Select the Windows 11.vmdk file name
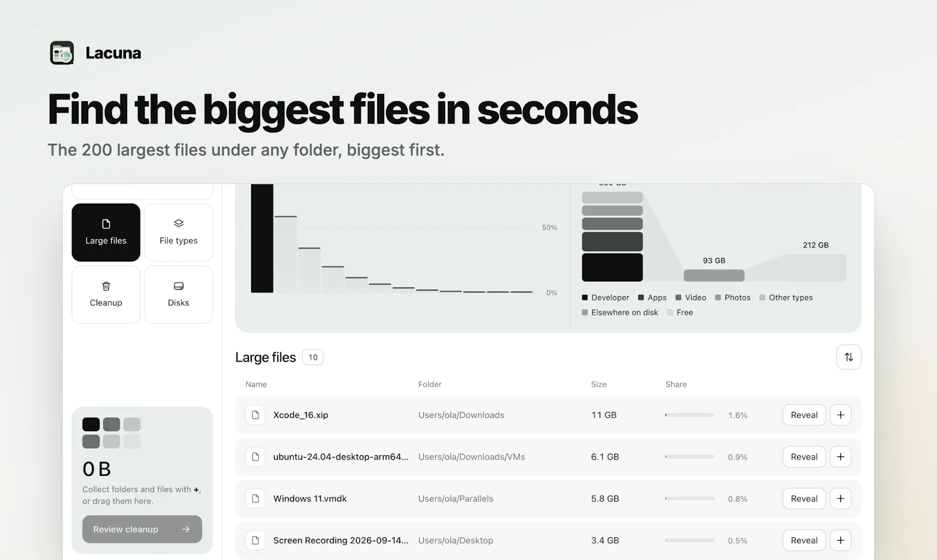 (310, 499)
